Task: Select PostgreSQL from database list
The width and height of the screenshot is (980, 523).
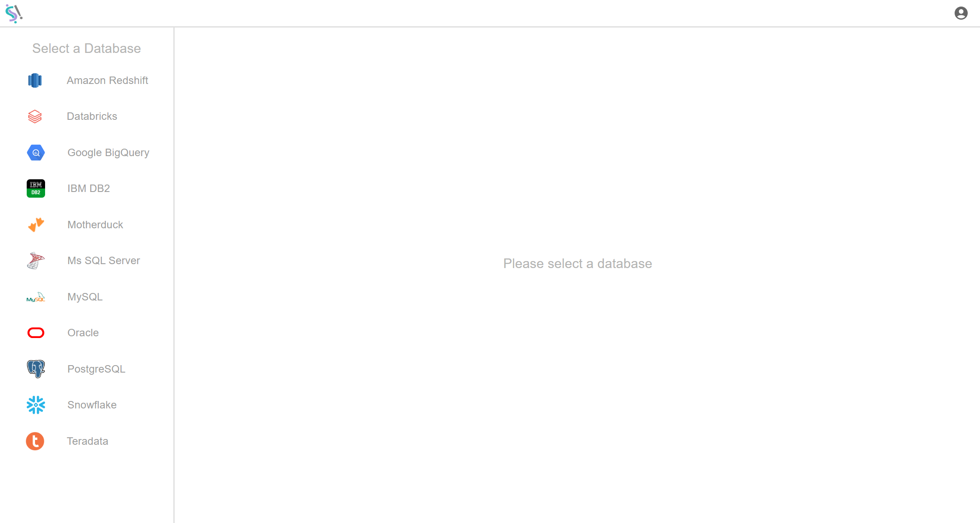Action: (97, 369)
